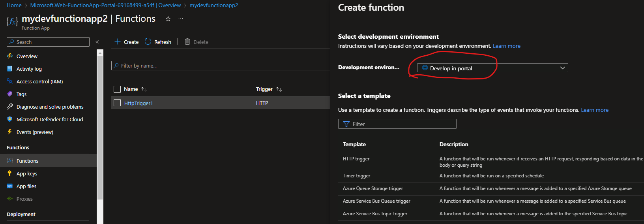Click the globe icon in development environment
The height and width of the screenshot is (224, 644).
[x=425, y=68]
